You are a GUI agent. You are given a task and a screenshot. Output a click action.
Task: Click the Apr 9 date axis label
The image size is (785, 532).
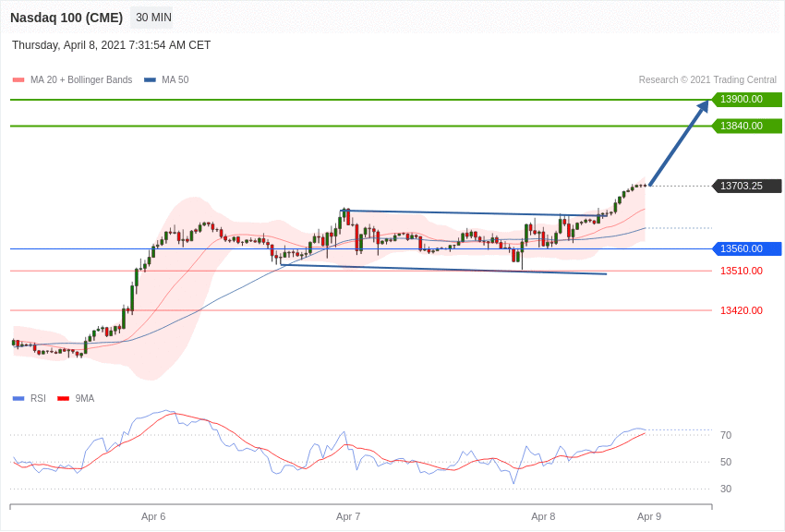click(x=649, y=516)
